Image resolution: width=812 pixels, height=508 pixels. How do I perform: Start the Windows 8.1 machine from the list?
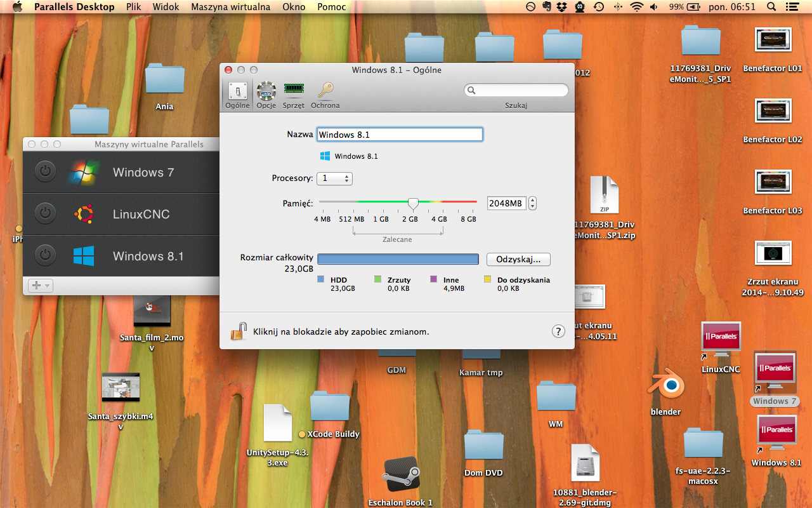click(x=44, y=255)
